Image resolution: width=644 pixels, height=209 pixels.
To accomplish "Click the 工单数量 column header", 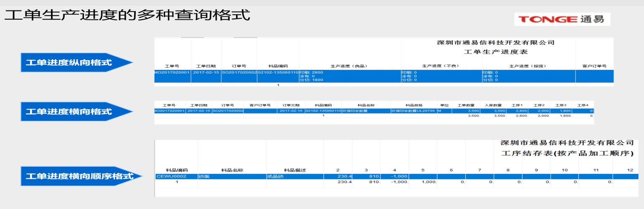I will point(466,105).
